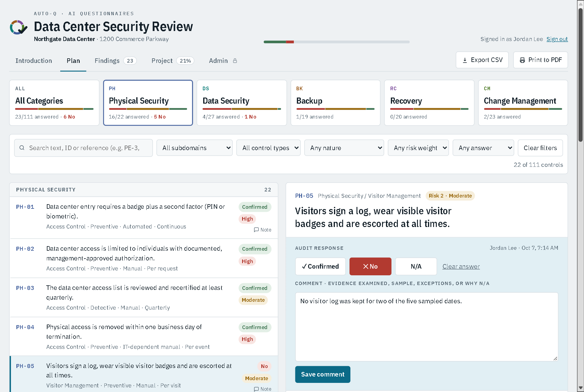Select the red No response button

pyautogui.click(x=370, y=266)
